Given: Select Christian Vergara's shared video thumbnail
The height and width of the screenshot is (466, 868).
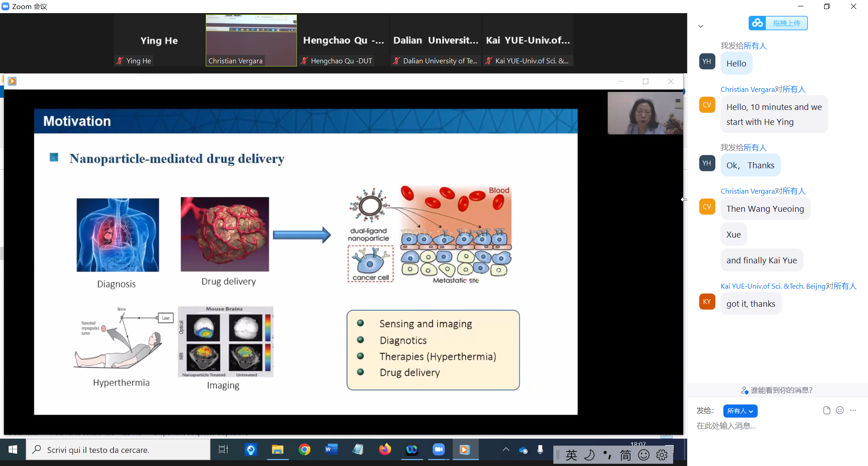Looking at the screenshot, I should (x=251, y=40).
